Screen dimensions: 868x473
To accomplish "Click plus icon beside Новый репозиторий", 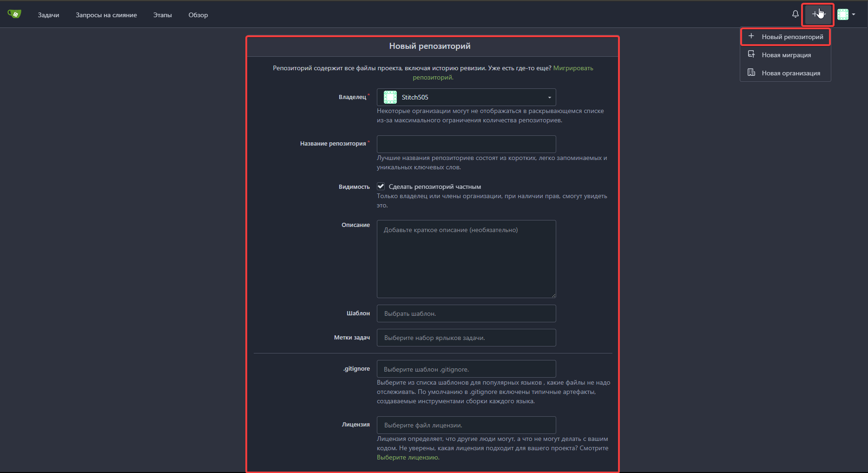I will click(751, 36).
